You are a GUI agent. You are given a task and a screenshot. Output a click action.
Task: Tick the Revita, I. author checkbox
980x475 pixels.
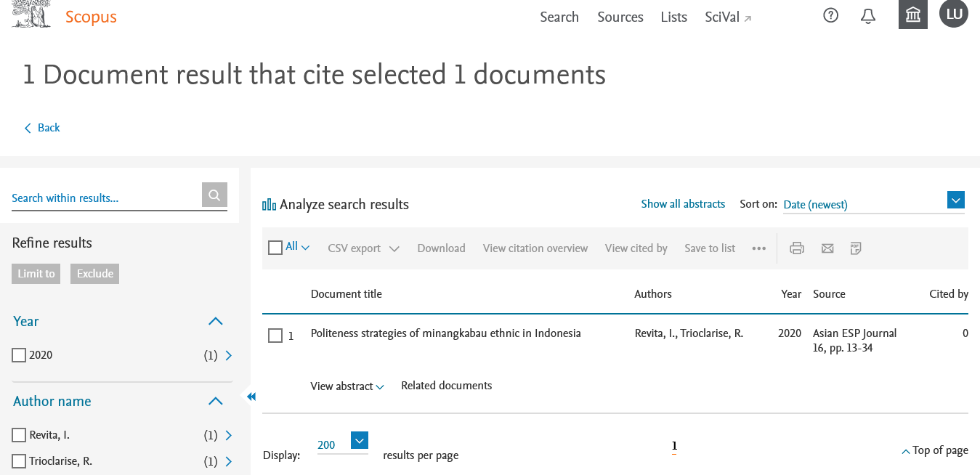[19, 435]
